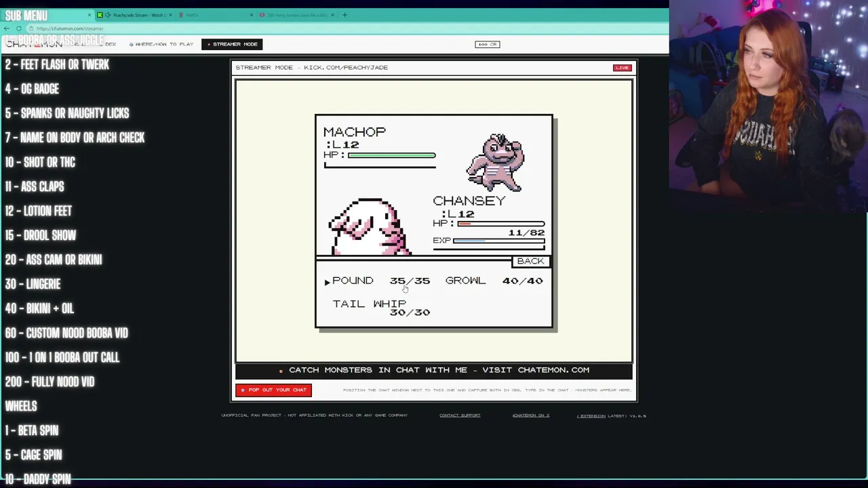Click the CATCH MONSTERS IN CHAT banner
Screen dimensions: 868x488
(434, 370)
